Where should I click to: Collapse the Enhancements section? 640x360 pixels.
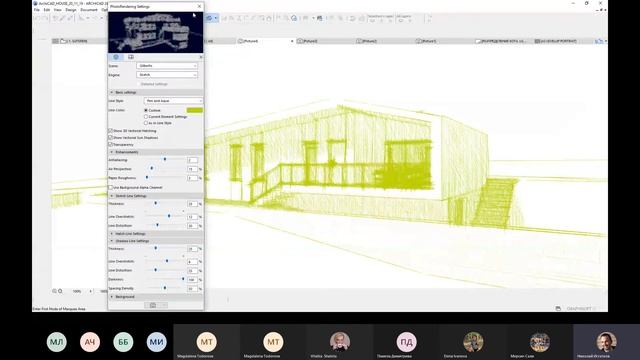(156, 152)
